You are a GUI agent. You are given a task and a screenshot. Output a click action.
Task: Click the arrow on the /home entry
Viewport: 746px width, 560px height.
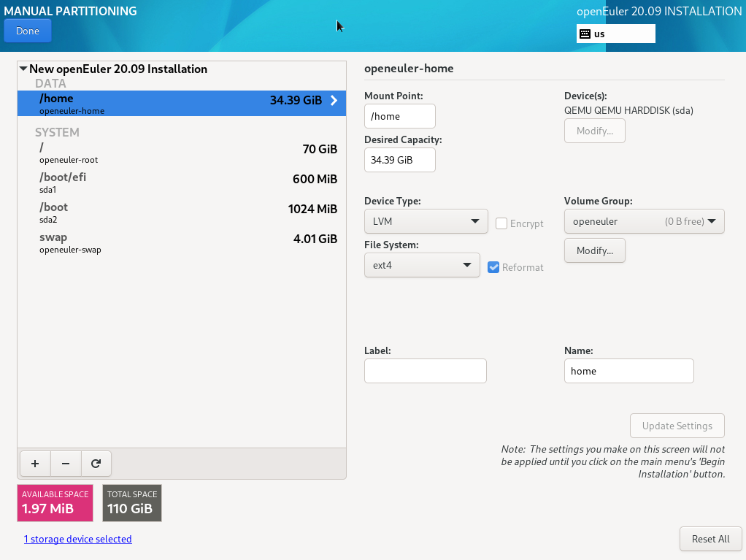click(x=334, y=101)
